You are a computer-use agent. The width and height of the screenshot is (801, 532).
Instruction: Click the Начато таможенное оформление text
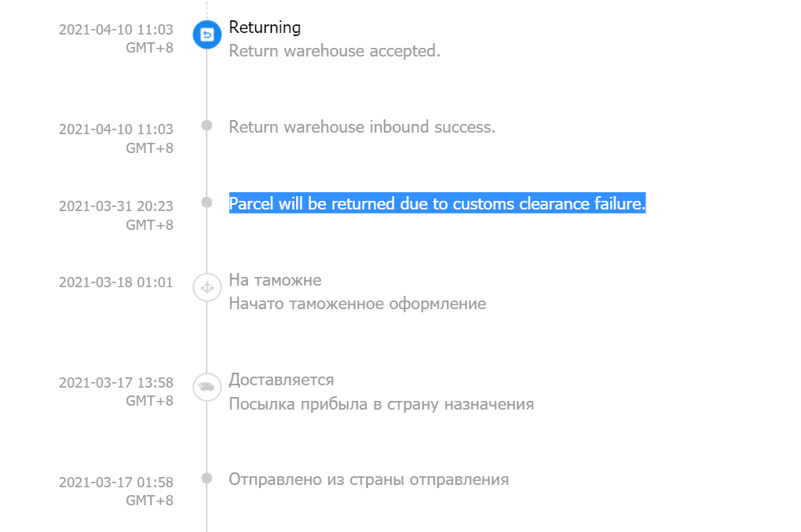(x=357, y=304)
